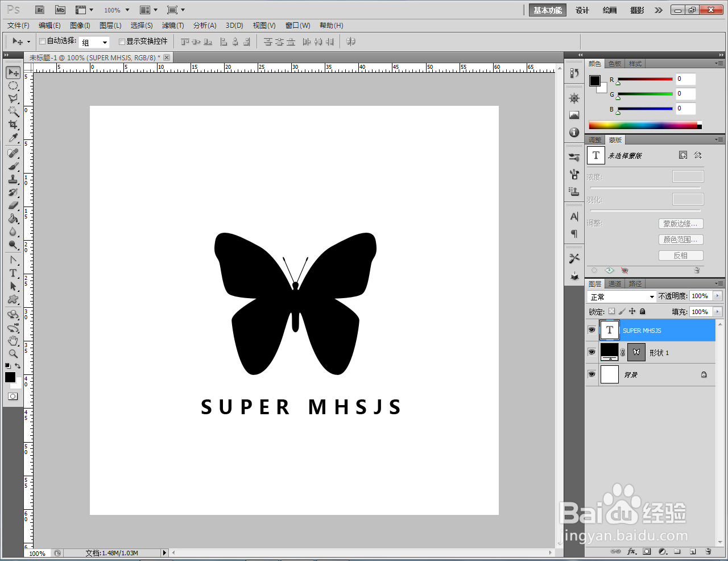Hide the 背景 layer
Image resolution: width=728 pixels, height=561 pixels.
point(591,374)
